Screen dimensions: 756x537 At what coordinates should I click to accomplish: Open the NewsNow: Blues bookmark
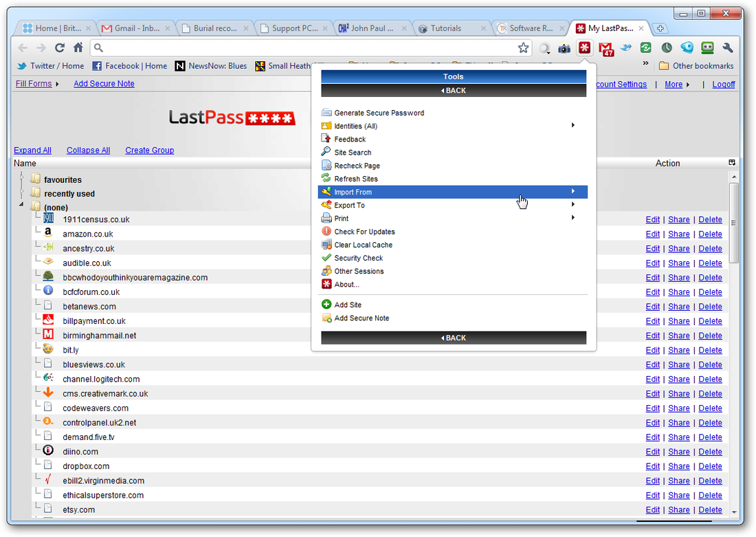[211, 66]
